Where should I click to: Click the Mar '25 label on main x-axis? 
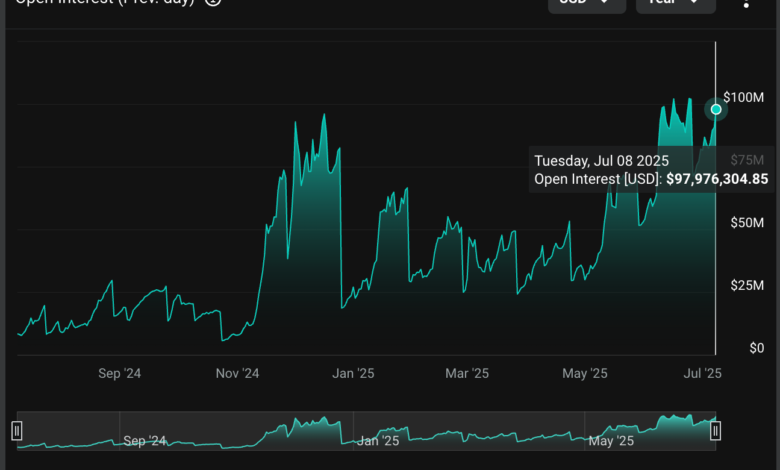[467, 374]
